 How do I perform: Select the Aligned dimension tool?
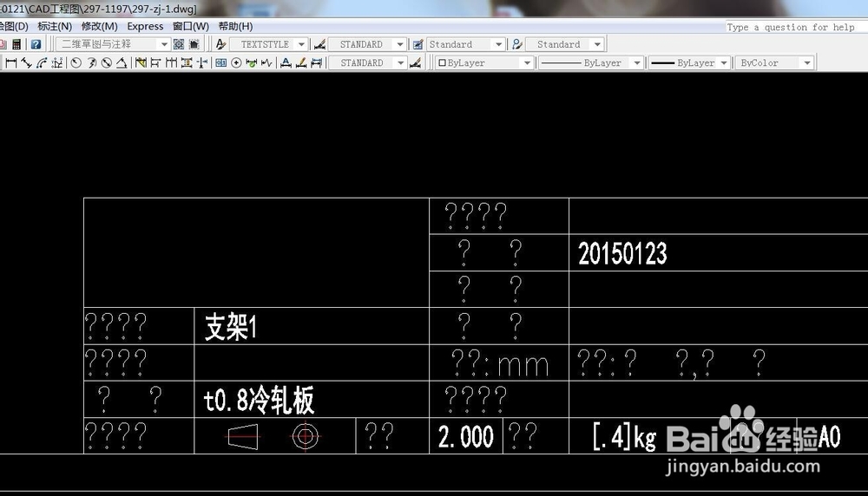tap(26, 63)
